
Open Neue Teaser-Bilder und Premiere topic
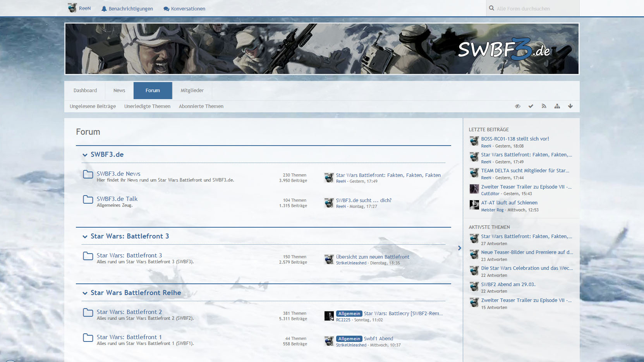pos(527,252)
